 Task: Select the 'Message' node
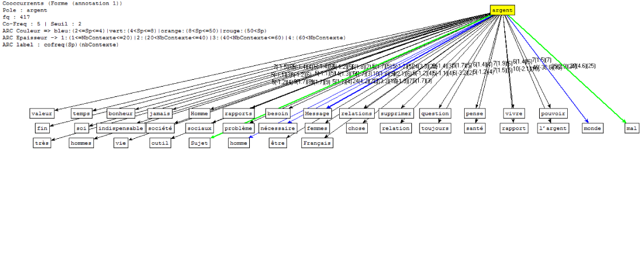pyautogui.click(x=317, y=113)
